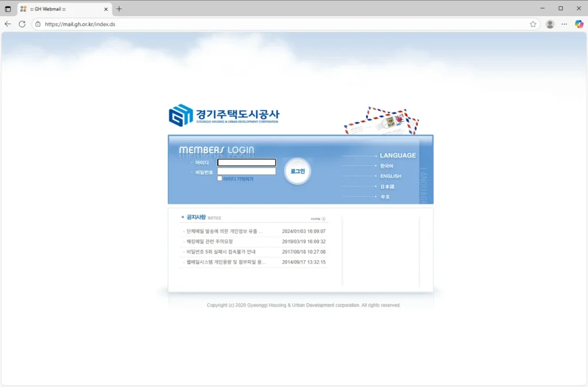The height and width of the screenshot is (387, 588).
Task: Click the browser back arrow
Action: [x=7, y=24]
